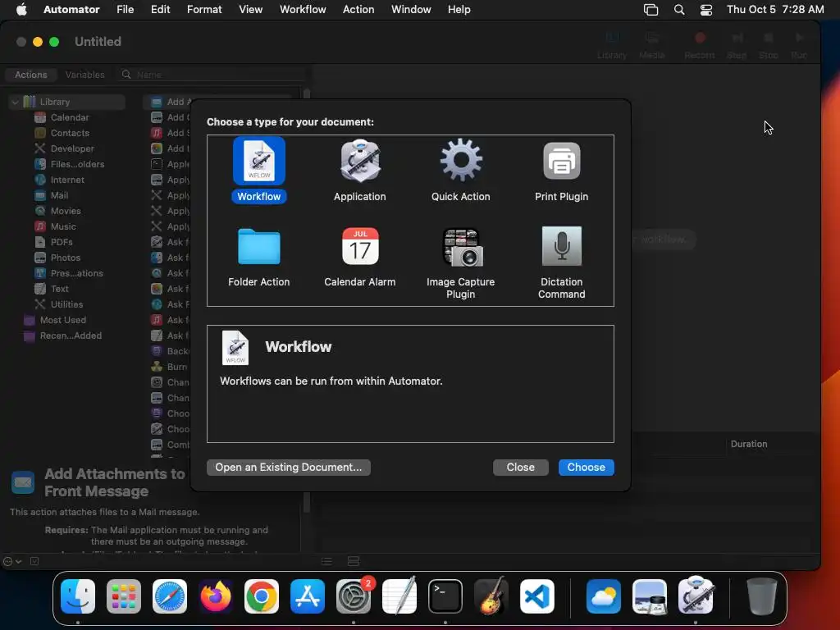
Task: Pick the Dictation Command type
Action: coord(561,262)
